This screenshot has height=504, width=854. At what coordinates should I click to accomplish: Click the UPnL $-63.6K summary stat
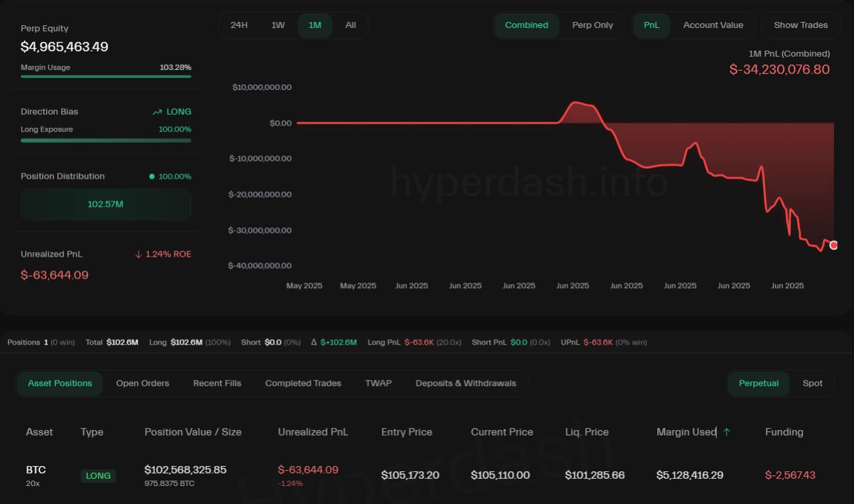(x=604, y=343)
